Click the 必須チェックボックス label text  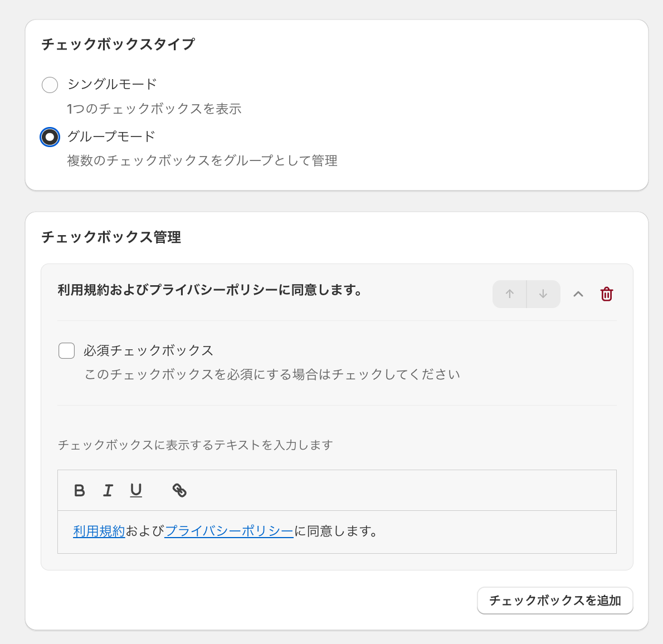pos(148,351)
